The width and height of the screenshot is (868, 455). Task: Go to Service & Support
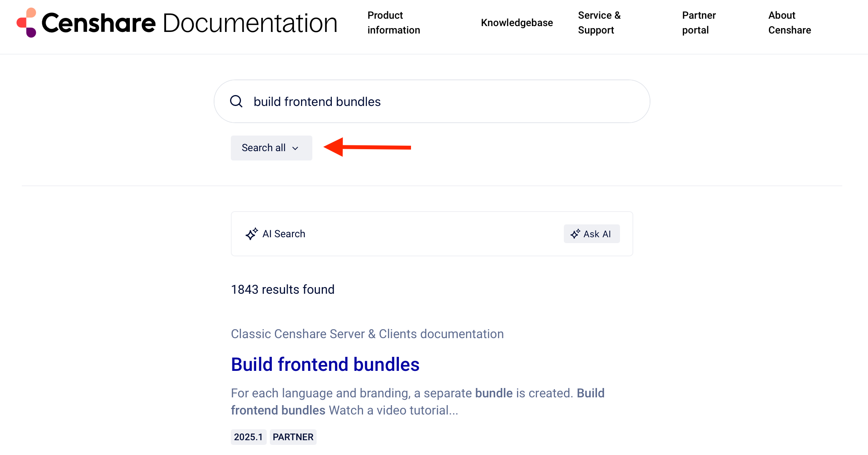click(599, 23)
